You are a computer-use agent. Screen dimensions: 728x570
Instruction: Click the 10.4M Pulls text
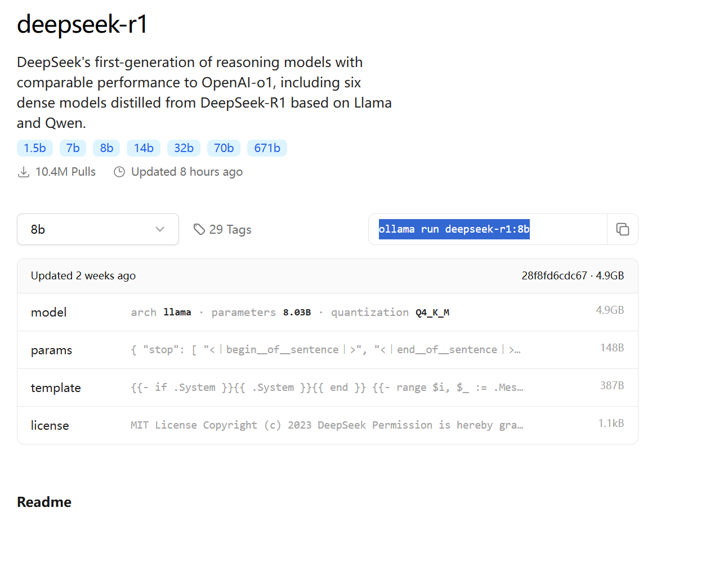(65, 172)
